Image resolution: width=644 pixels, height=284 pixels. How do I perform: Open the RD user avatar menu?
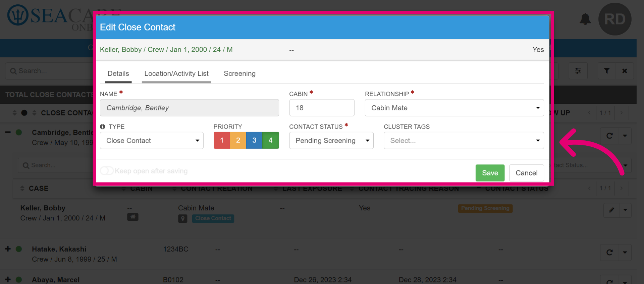click(x=615, y=19)
